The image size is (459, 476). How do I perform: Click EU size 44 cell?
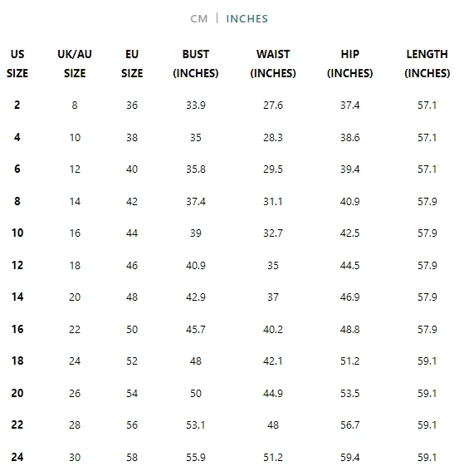click(132, 233)
